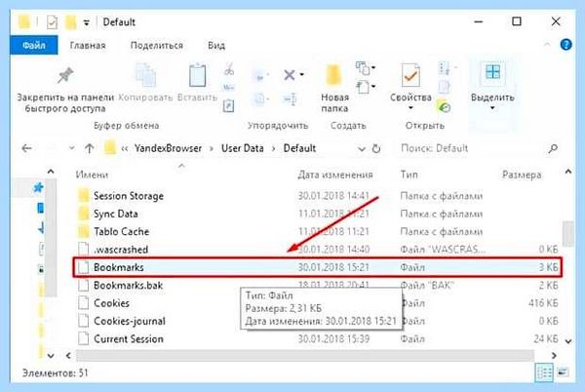The width and height of the screenshot is (585, 392).
Task: Click the Paste shortcut icon
Action: 228,105
